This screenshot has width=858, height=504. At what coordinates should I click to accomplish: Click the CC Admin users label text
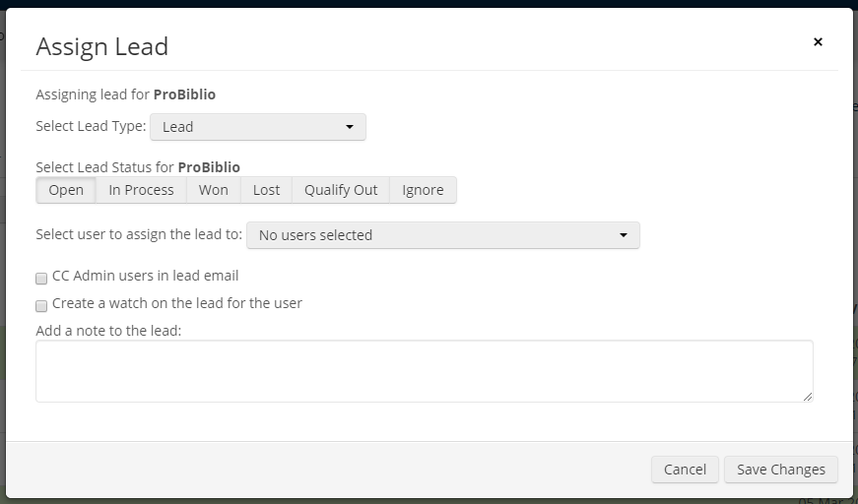(x=146, y=276)
